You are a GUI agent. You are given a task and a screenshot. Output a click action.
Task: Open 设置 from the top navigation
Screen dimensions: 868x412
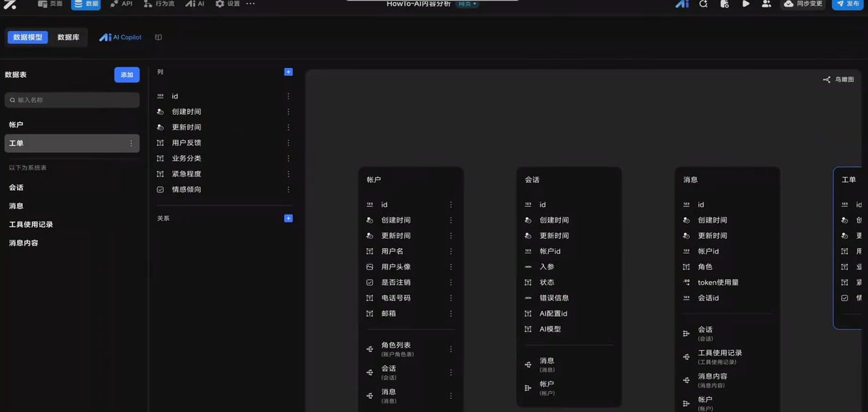point(228,4)
